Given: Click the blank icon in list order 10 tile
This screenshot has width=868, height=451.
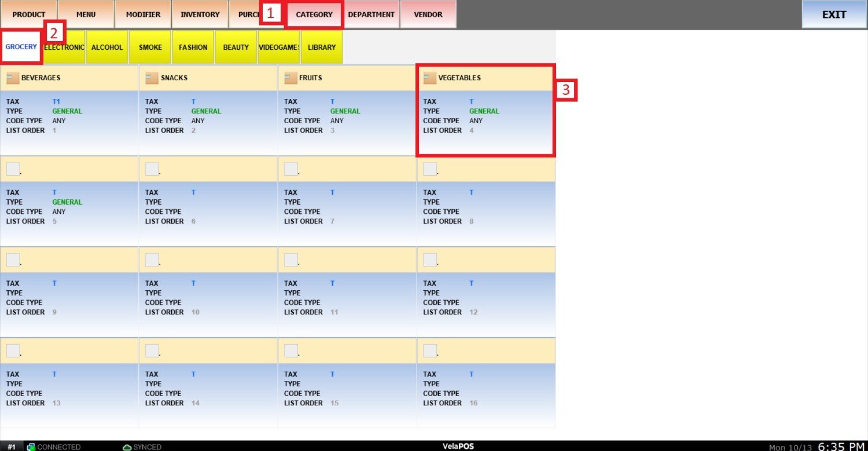Looking at the screenshot, I should point(152,260).
